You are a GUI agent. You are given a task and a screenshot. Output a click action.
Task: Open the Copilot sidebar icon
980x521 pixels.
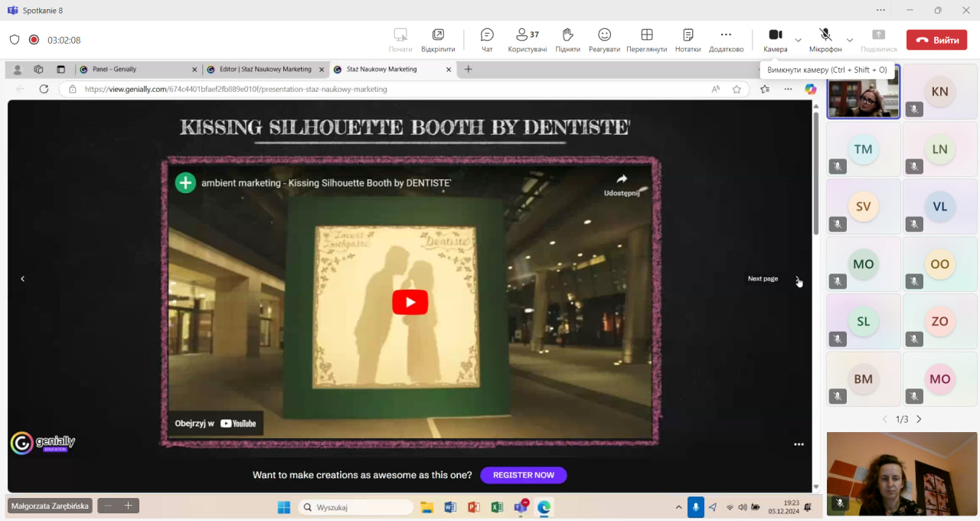point(811,89)
